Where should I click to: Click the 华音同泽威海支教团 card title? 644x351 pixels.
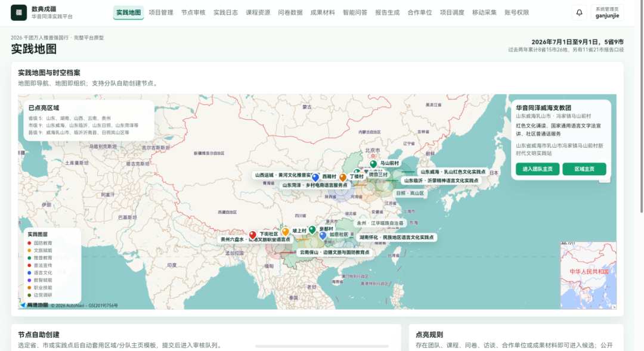[x=543, y=108]
